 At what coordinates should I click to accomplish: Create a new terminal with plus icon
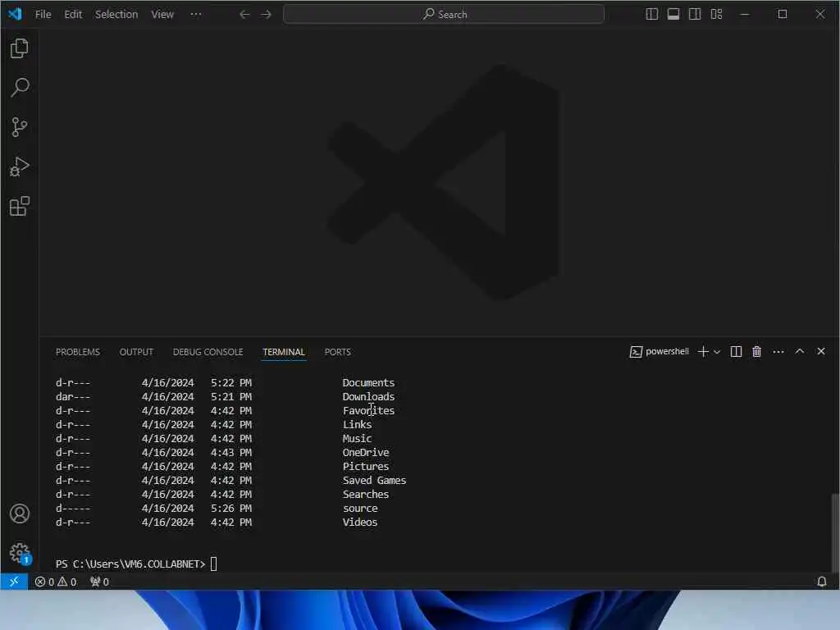703,351
